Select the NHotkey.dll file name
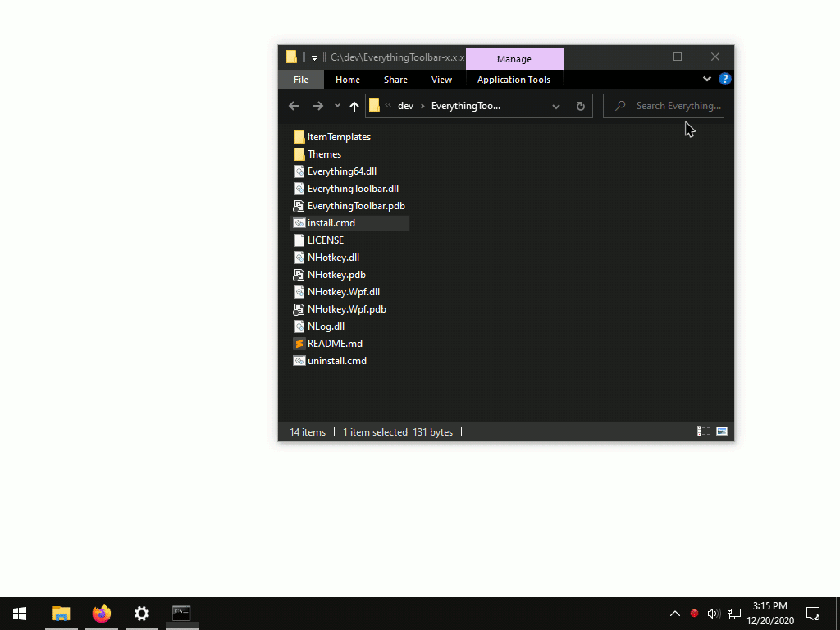Viewport: 840px width, 630px height. point(333,258)
